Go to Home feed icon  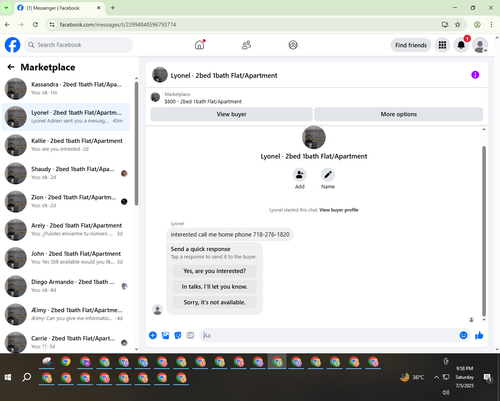(200, 45)
